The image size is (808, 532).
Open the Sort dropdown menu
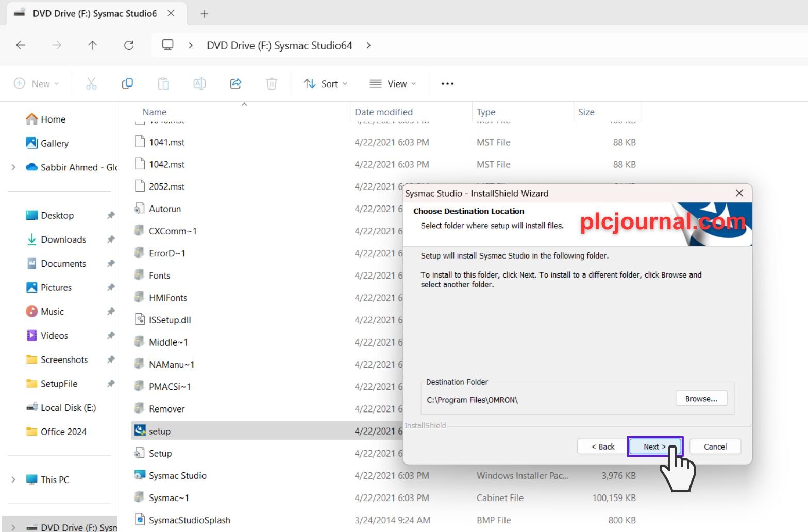(326, 83)
